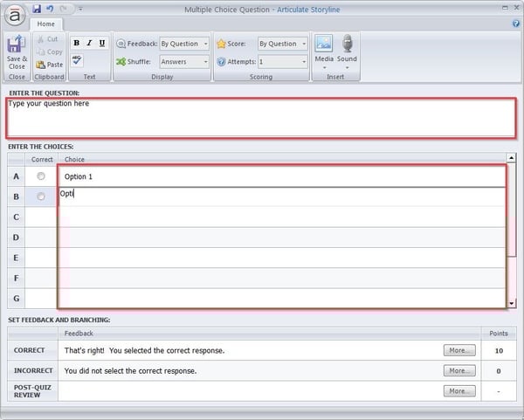Viewport: 524px width, 420px height.
Task: Click the Correct column header
Action: click(42, 160)
